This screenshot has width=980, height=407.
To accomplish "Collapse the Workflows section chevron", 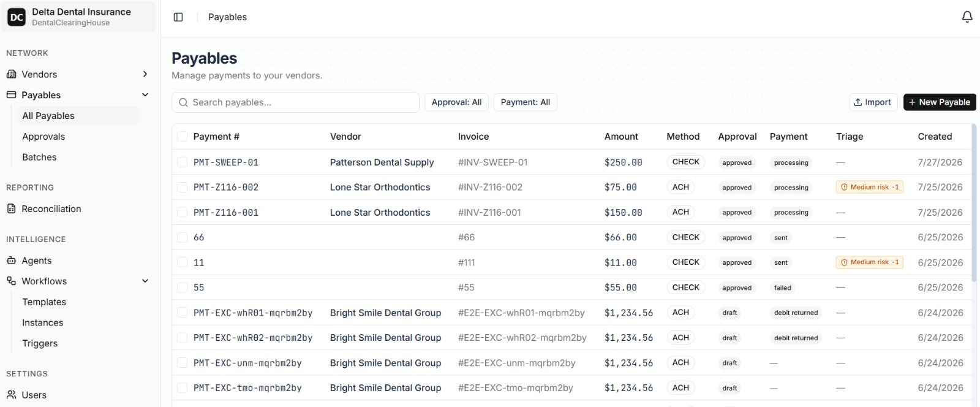I will [x=145, y=281].
